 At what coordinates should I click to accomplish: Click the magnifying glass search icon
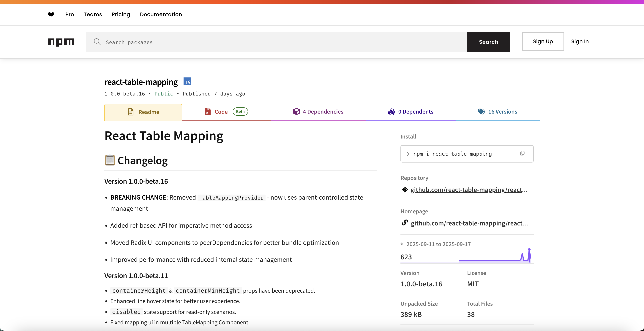pos(97,42)
